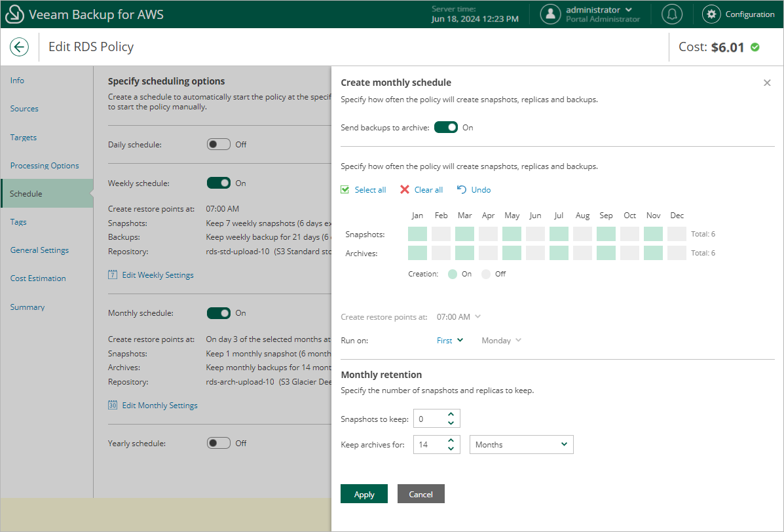Click the Cost $6.01 value

(x=728, y=47)
